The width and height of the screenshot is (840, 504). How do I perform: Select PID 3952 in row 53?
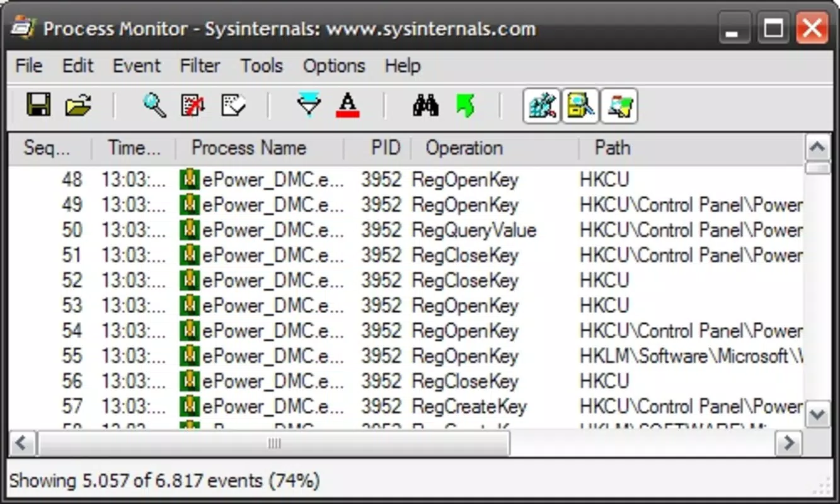(x=381, y=306)
